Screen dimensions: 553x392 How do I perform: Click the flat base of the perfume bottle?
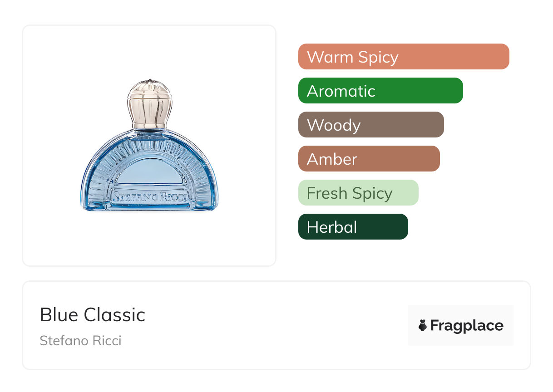[149, 209]
